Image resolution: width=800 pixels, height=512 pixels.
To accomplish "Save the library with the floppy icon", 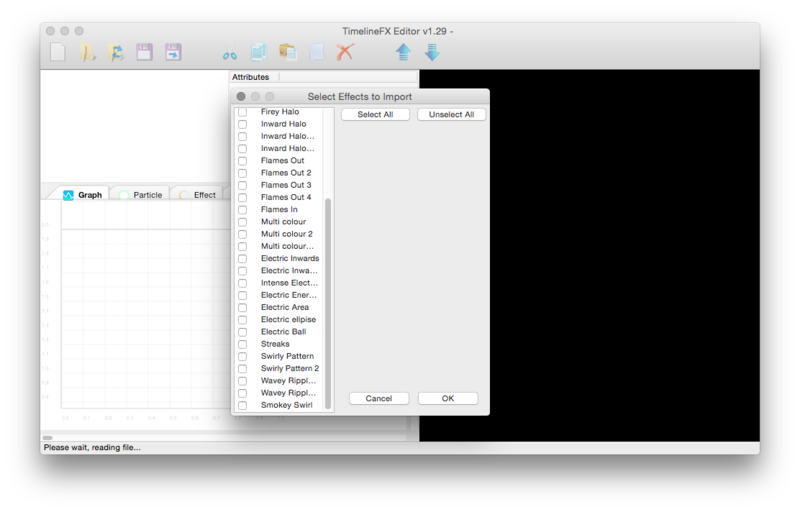I will pyautogui.click(x=144, y=52).
